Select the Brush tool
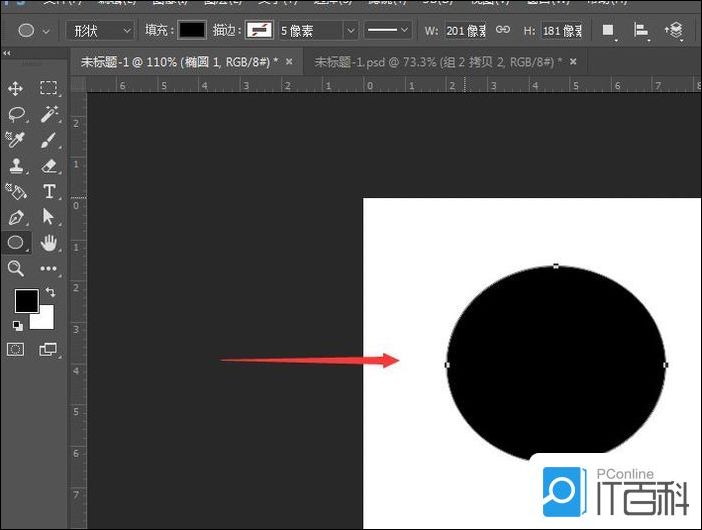The height and width of the screenshot is (530, 702). click(48, 140)
